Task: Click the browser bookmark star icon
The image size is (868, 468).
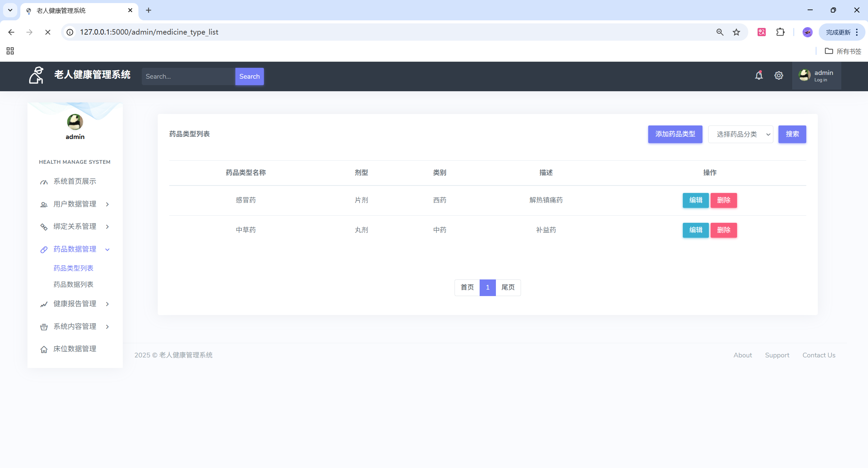Action: 736,32
